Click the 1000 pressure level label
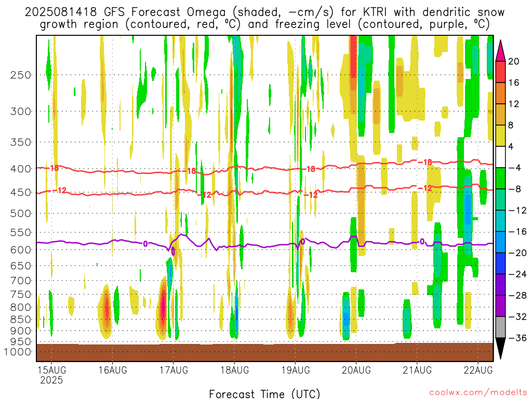Image resolution: width=532 pixels, height=399 pixels. pyautogui.click(x=18, y=352)
